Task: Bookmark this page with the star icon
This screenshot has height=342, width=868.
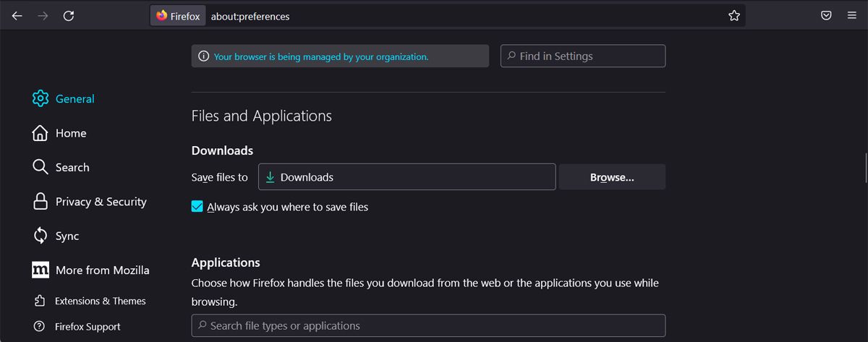Action: [x=734, y=15]
